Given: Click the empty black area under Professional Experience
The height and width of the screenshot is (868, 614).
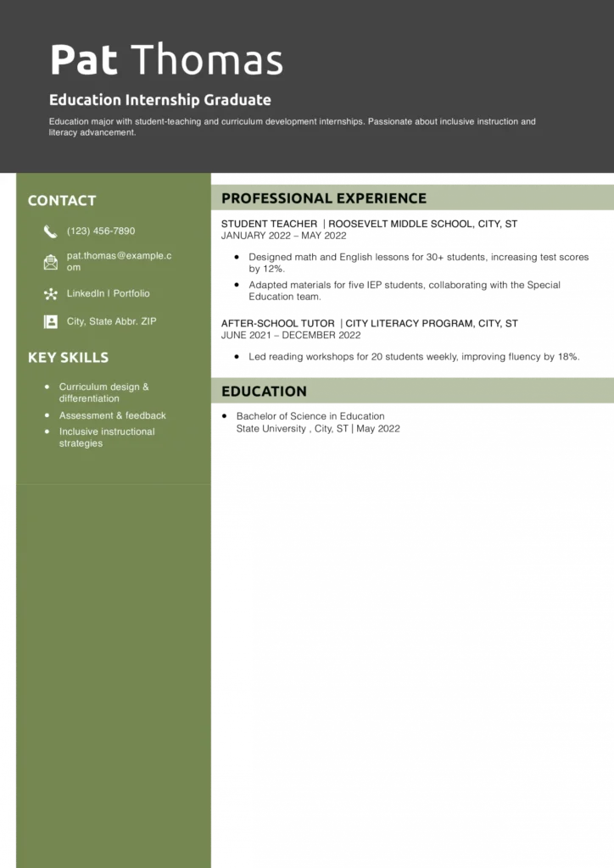Looking at the screenshot, I should (x=412, y=292).
